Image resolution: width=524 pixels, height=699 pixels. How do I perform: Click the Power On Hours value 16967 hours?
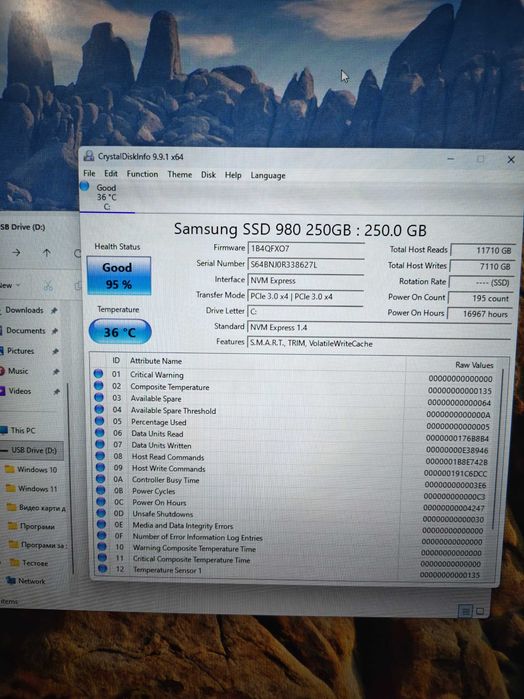click(479, 314)
